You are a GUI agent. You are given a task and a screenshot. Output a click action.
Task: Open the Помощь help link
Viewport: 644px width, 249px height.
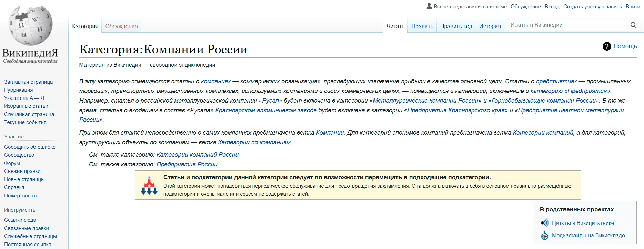point(625,46)
